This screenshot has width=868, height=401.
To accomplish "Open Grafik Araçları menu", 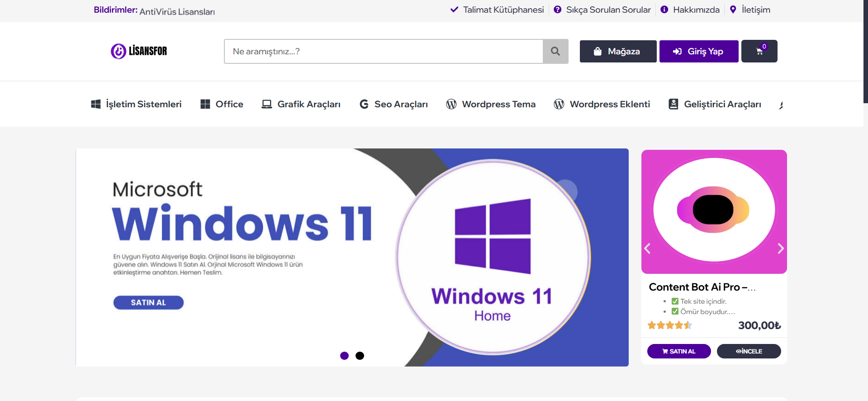I will (301, 104).
